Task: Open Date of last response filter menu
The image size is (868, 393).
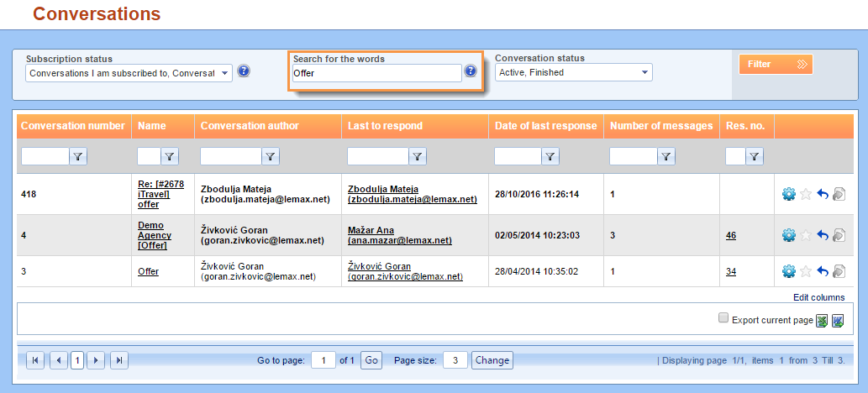Action: point(550,157)
